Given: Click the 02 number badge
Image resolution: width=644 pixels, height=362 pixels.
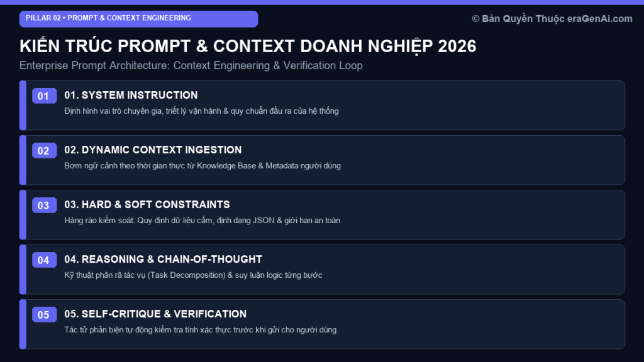Looking at the screenshot, I should [45, 151].
